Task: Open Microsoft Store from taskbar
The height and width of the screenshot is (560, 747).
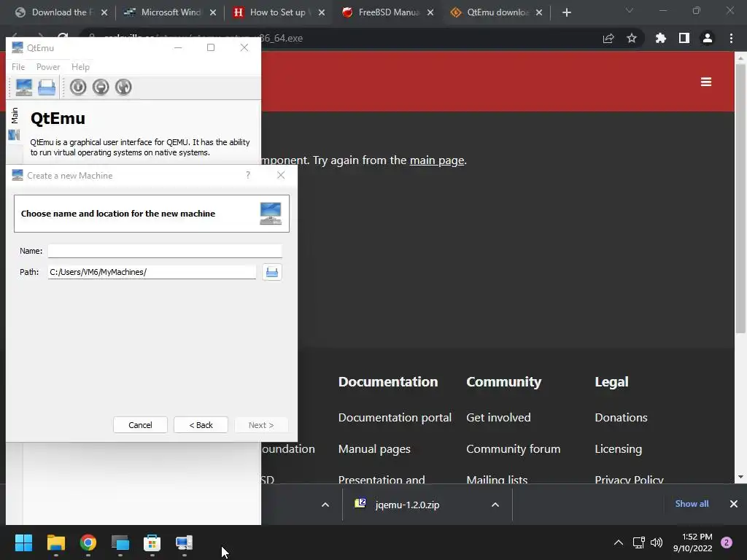Action: 152,542
